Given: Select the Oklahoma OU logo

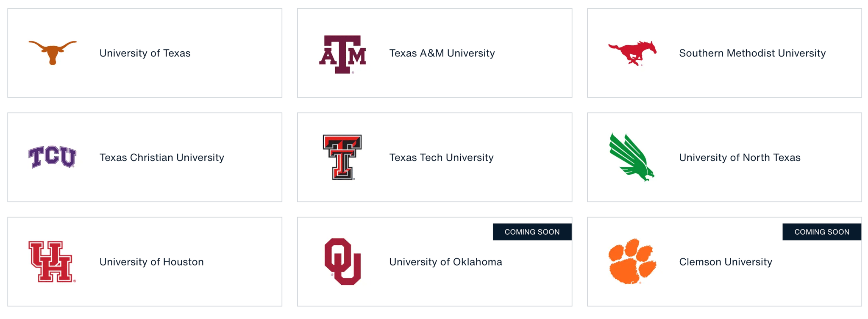Looking at the screenshot, I should (342, 261).
